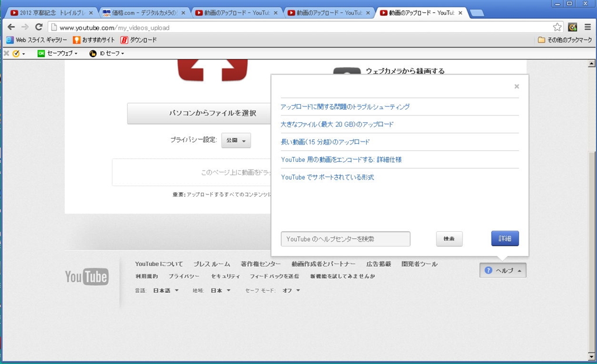Viewport: 597px width, 364px height.
Task: Expand the セーフウェブ toolbar dropdown
Action: click(x=76, y=54)
